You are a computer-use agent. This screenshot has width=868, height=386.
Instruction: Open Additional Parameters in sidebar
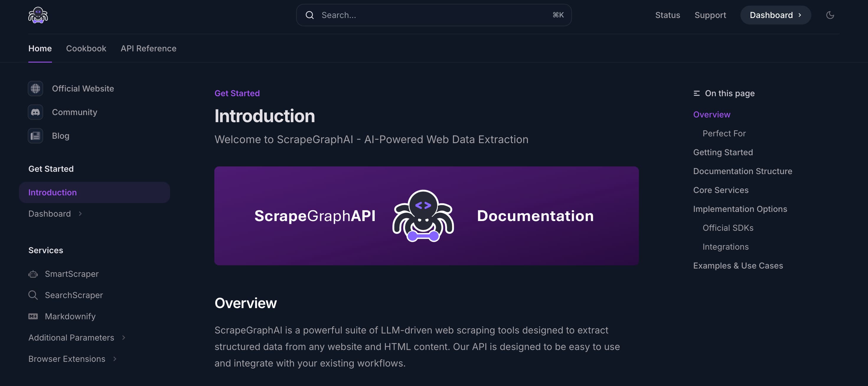pos(71,338)
